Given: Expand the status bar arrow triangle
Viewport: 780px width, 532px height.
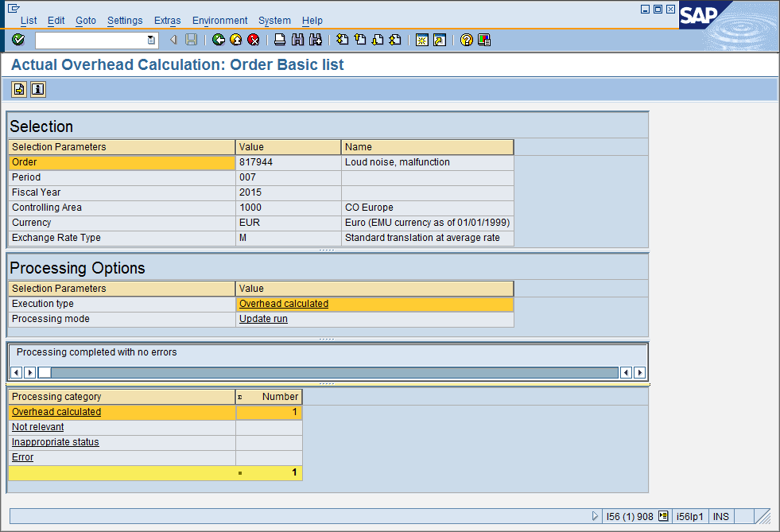Looking at the screenshot, I should (x=595, y=516).
